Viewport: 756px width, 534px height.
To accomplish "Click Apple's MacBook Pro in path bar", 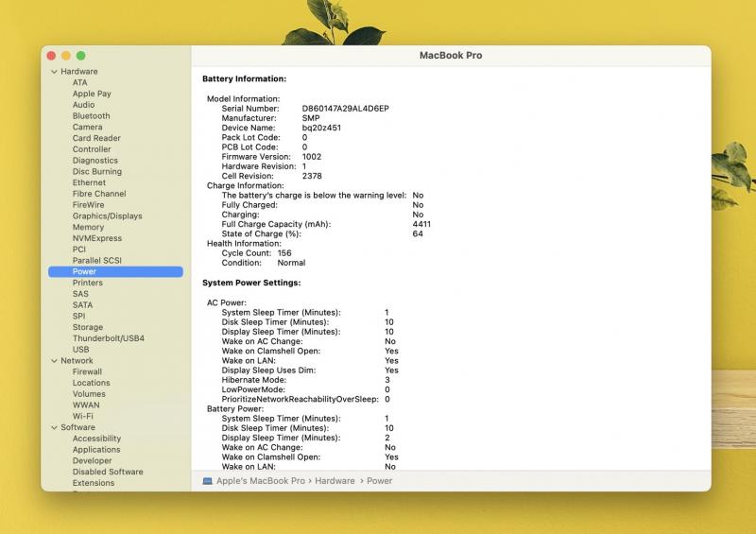I will pyautogui.click(x=261, y=481).
